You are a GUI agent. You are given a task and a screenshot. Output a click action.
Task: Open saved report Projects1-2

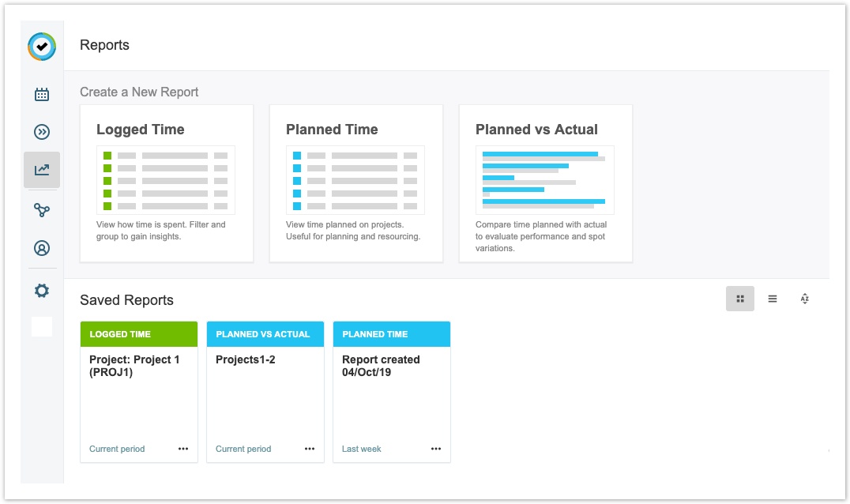coord(246,360)
